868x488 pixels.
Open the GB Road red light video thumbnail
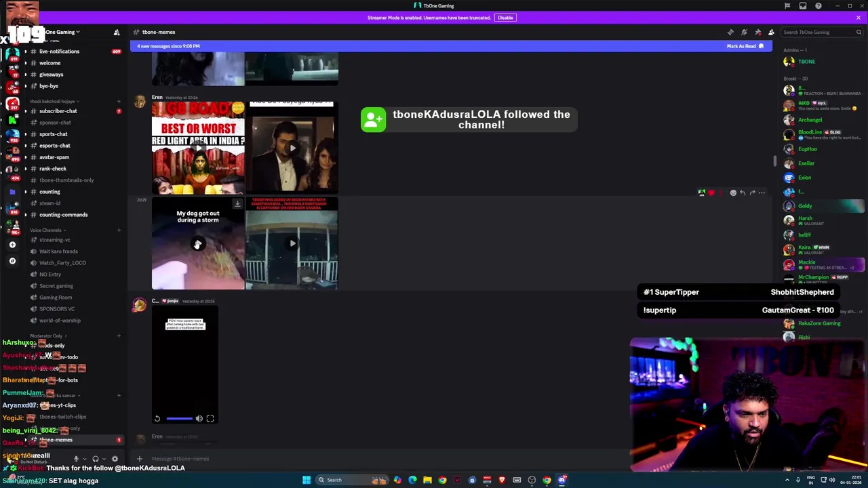pyautogui.click(x=198, y=148)
